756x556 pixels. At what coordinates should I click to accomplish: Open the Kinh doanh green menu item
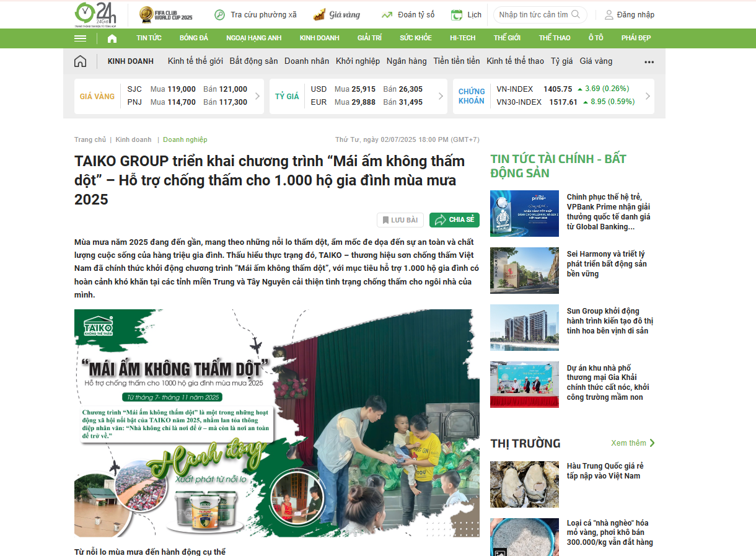[320, 38]
